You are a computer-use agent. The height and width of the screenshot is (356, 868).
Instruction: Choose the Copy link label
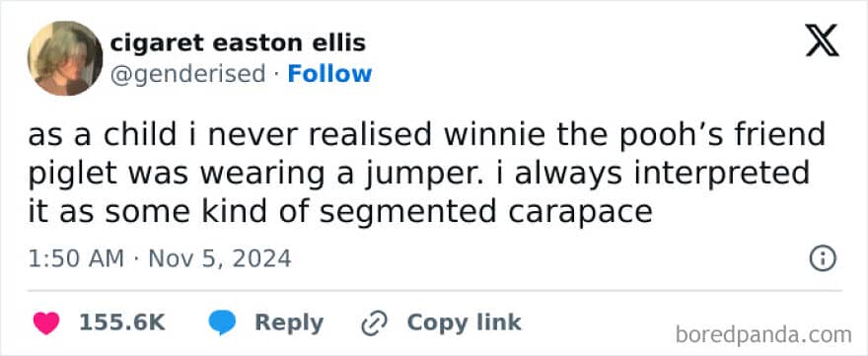[464, 322]
